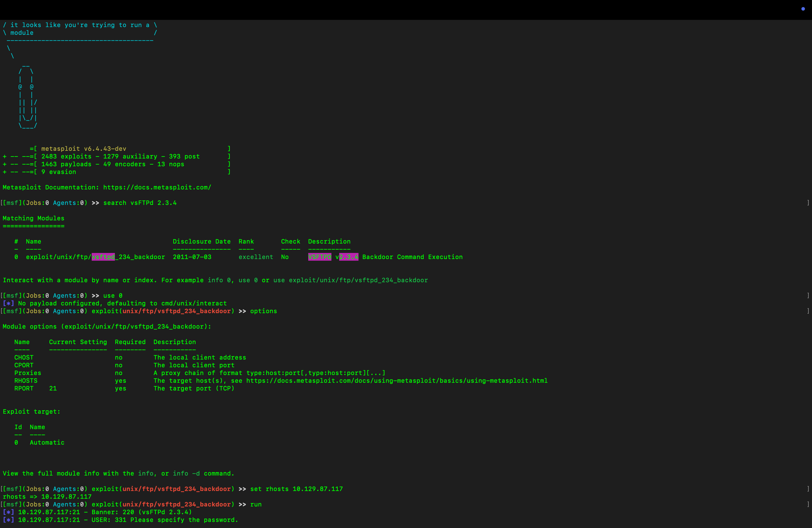The width and height of the screenshot is (812, 528).
Task: Click the blue dot indicator top-right
Action: tap(803, 9)
